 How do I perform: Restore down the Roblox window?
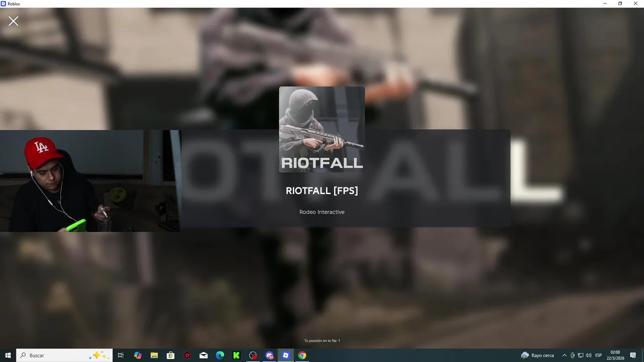tap(620, 4)
